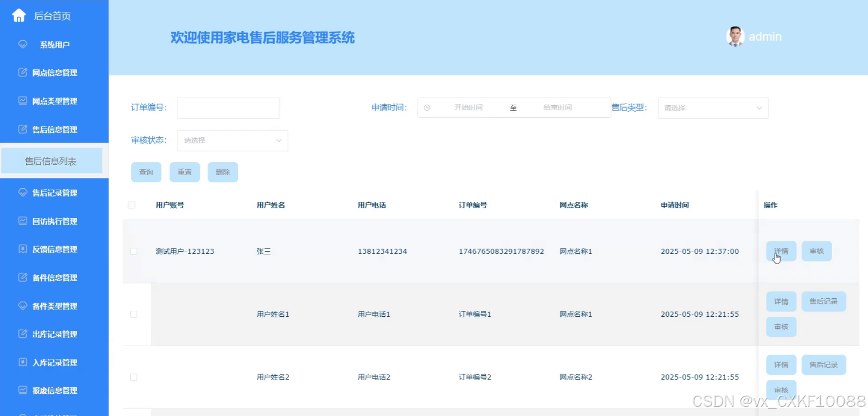This screenshot has width=868, height=416.
Task: Click the 用户电话1 cell
Action: pyautogui.click(x=374, y=314)
